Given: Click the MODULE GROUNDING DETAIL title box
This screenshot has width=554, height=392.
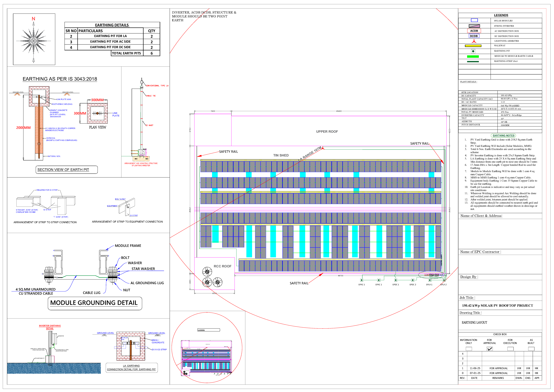Looking at the screenshot, I should [x=95, y=303].
